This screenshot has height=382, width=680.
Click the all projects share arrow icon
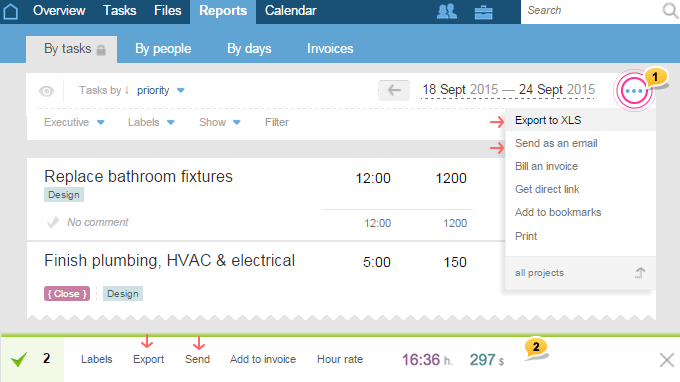click(640, 273)
